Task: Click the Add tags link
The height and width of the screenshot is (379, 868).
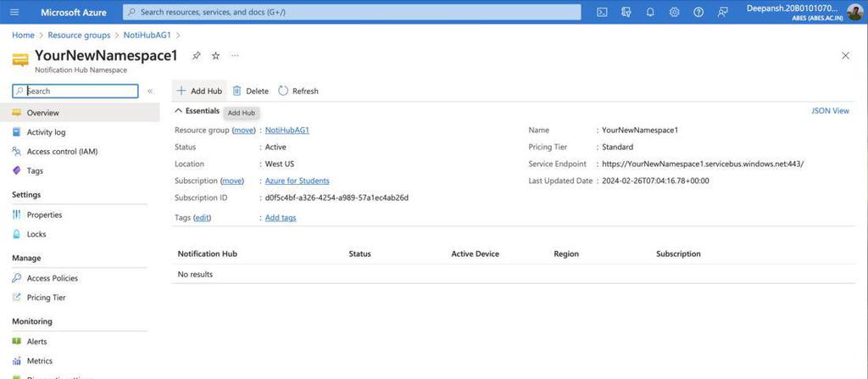Action: tap(281, 218)
